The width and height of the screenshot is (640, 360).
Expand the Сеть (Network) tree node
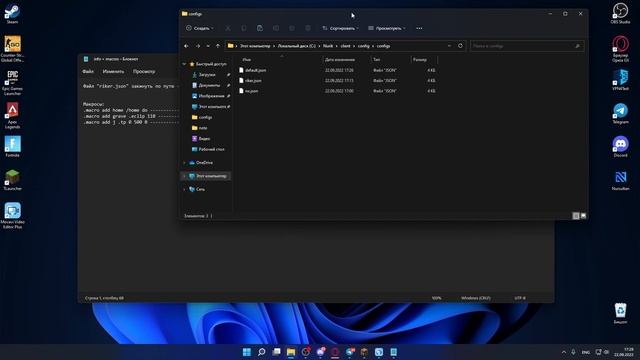tap(184, 189)
